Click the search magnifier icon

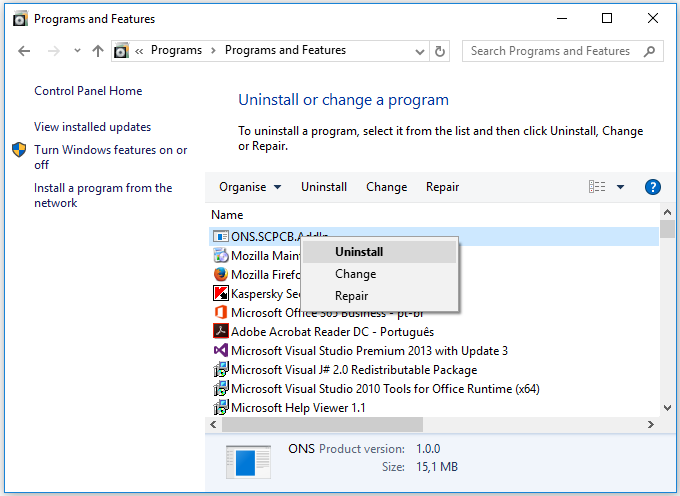pyautogui.click(x=649, y=51)
